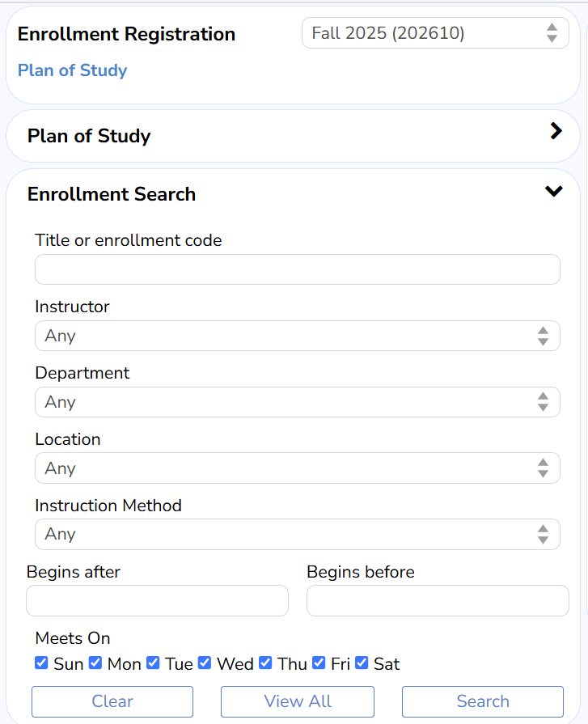Click the Begins after time field
The width and height of the screenshot is (588, 724).
tap(157, 601)
